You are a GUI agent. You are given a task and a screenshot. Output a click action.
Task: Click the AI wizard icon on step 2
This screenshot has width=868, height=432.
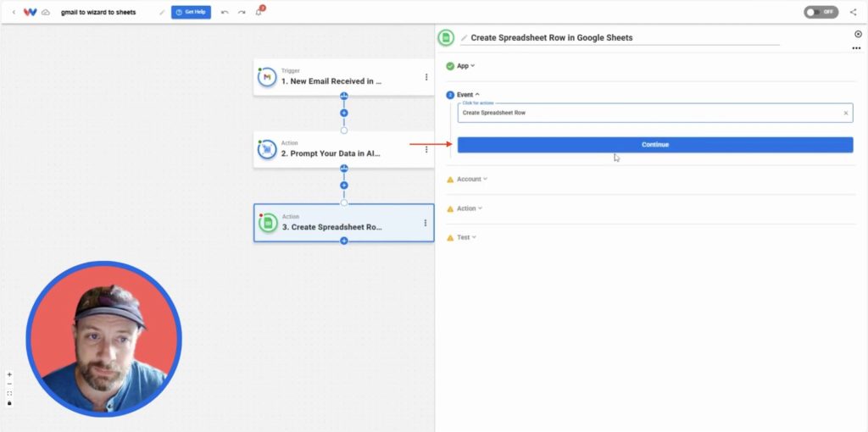(x=267, y=149)
